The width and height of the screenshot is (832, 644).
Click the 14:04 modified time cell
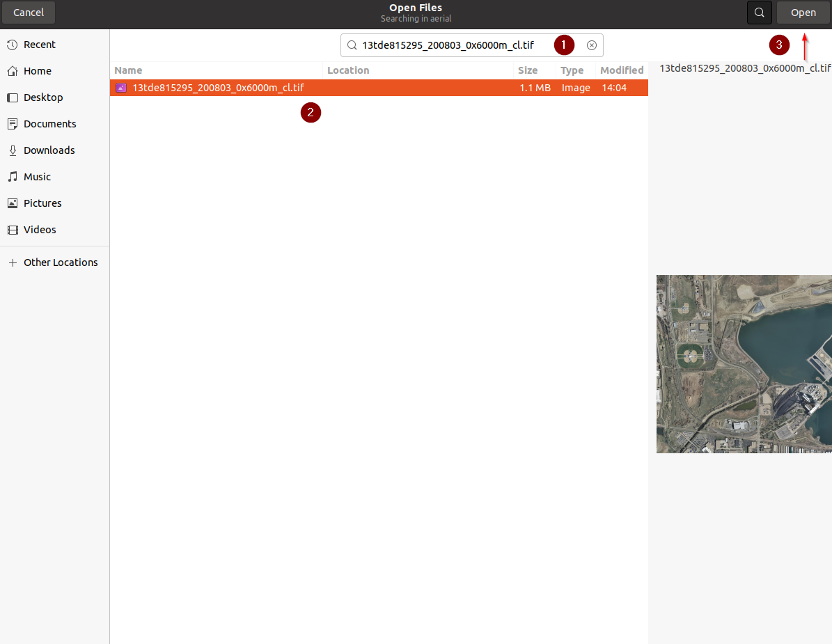click(614, 88)
